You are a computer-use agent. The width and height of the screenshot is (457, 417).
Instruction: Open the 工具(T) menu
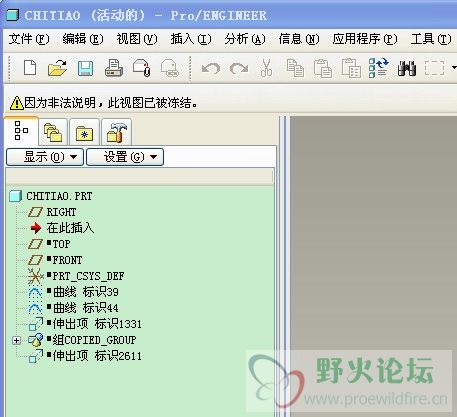point(431,39)
